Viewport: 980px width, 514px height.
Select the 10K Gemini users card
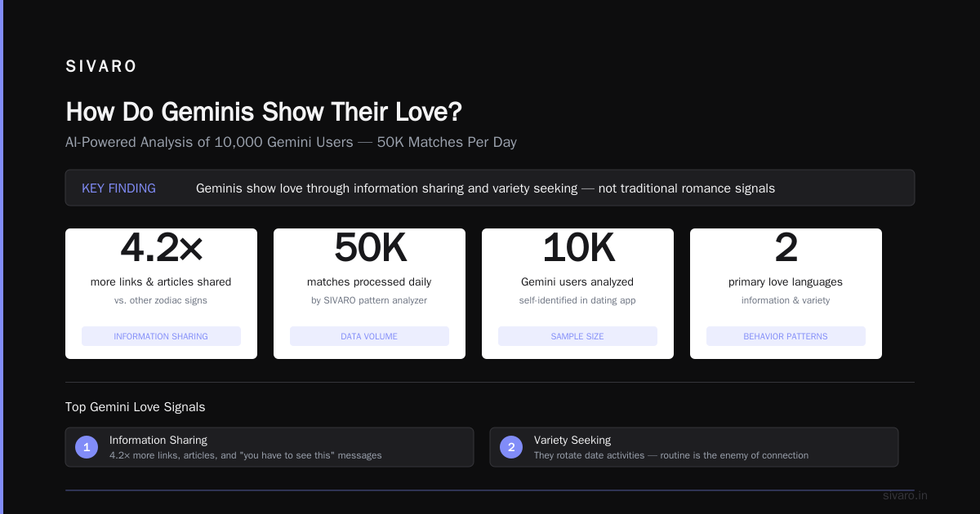[x=577, y=294]
